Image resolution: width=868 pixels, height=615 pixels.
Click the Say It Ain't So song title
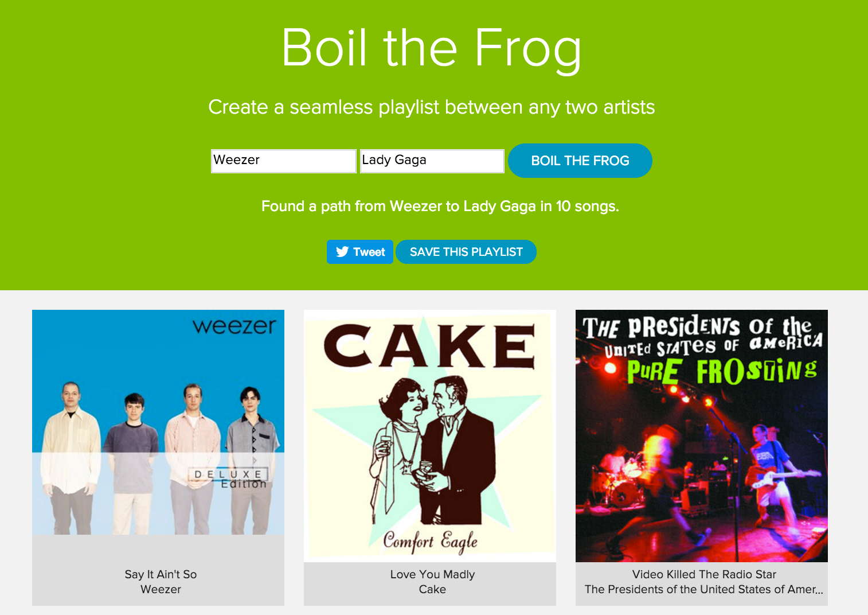(x=161, y=574)
